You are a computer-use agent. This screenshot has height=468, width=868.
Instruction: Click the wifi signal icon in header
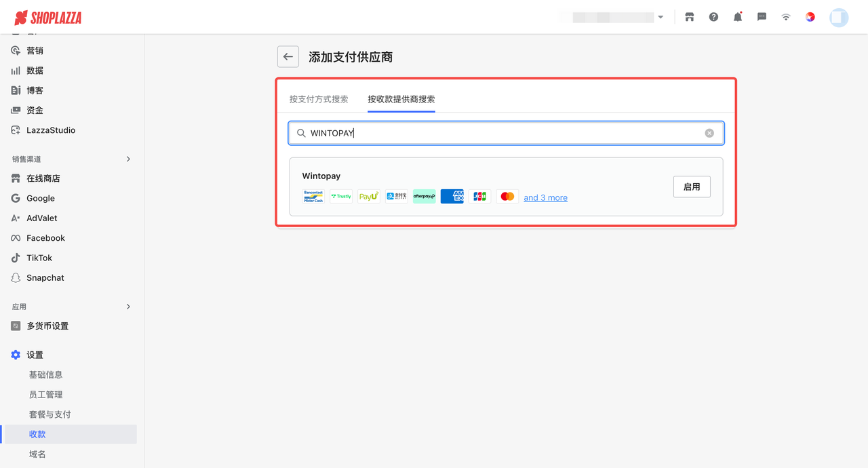click(786, 17)
